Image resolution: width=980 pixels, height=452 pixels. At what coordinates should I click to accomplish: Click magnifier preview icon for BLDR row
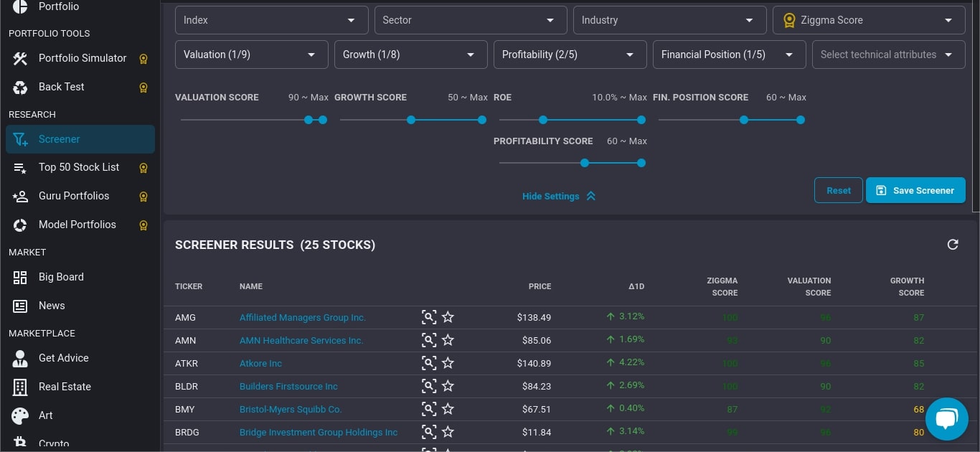pyautogui.click(x=428, y=386)
